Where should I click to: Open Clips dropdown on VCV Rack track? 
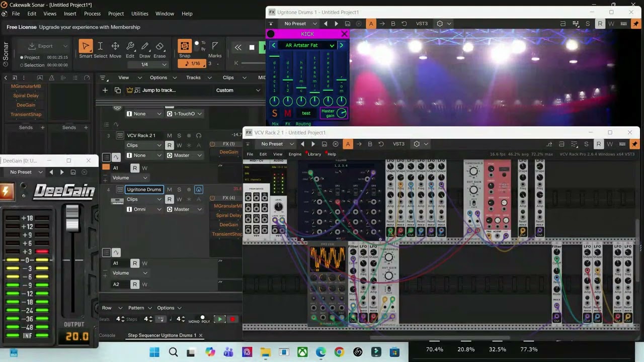coord(144,145)
